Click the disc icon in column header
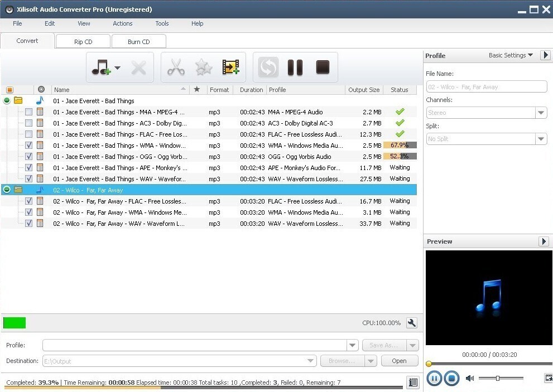This screenshot has width=553, height=392. tap(41, 90)
